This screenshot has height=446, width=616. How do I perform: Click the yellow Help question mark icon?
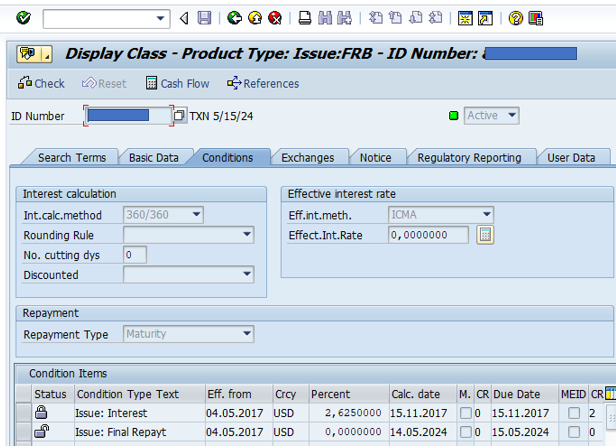click(x=515, y=18)
